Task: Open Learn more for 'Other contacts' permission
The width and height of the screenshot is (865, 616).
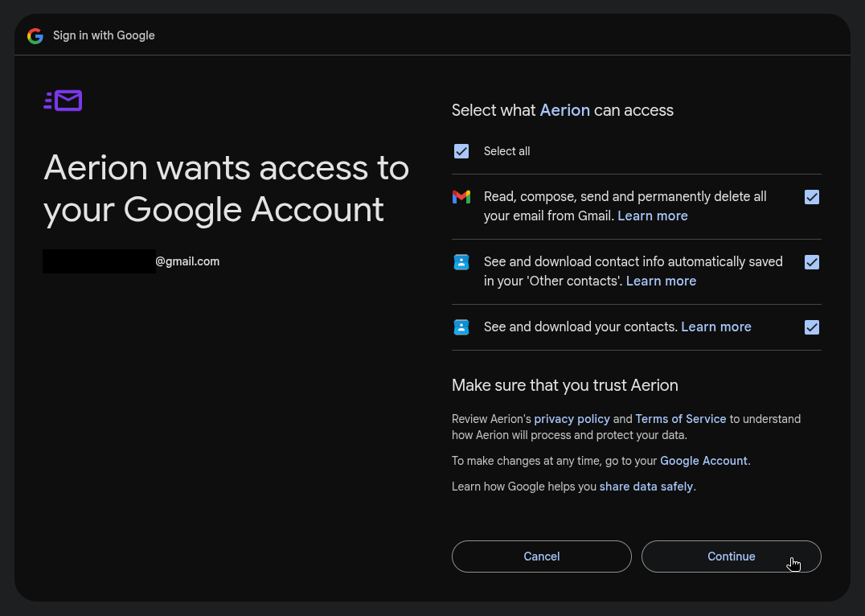Action: point(661,281)
